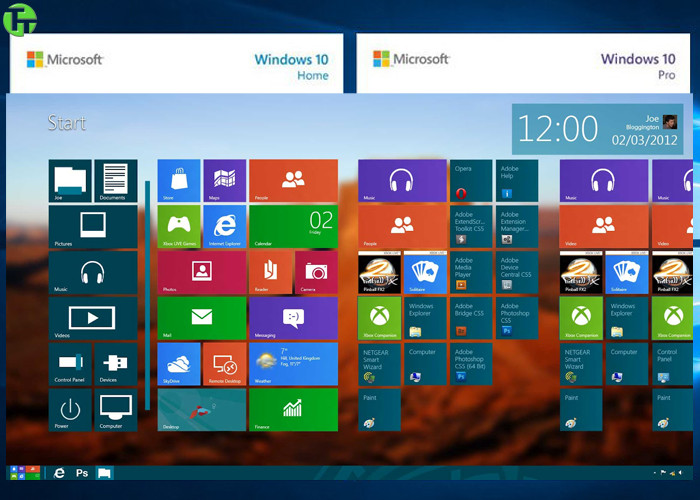700x500 pixels.
Task: Launch the Adobe Bridge CS5 tile
Action: coord(471,318)
